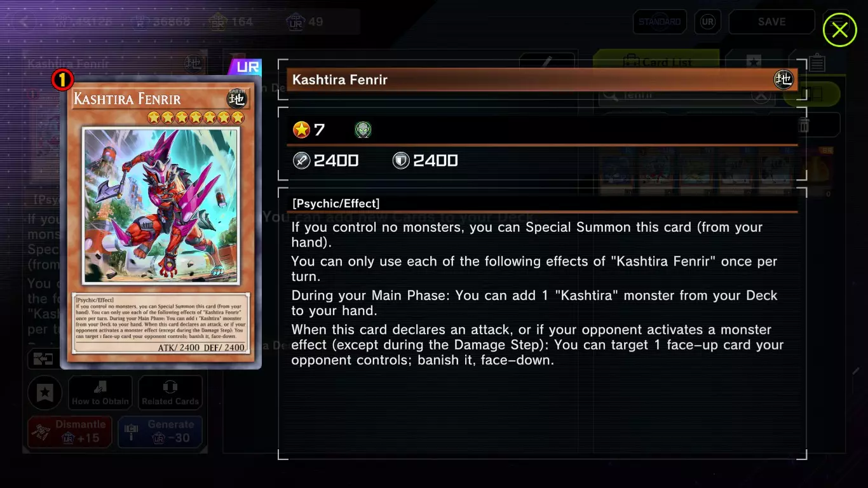
Task: Open Related Cards
Action: point(170,393)
